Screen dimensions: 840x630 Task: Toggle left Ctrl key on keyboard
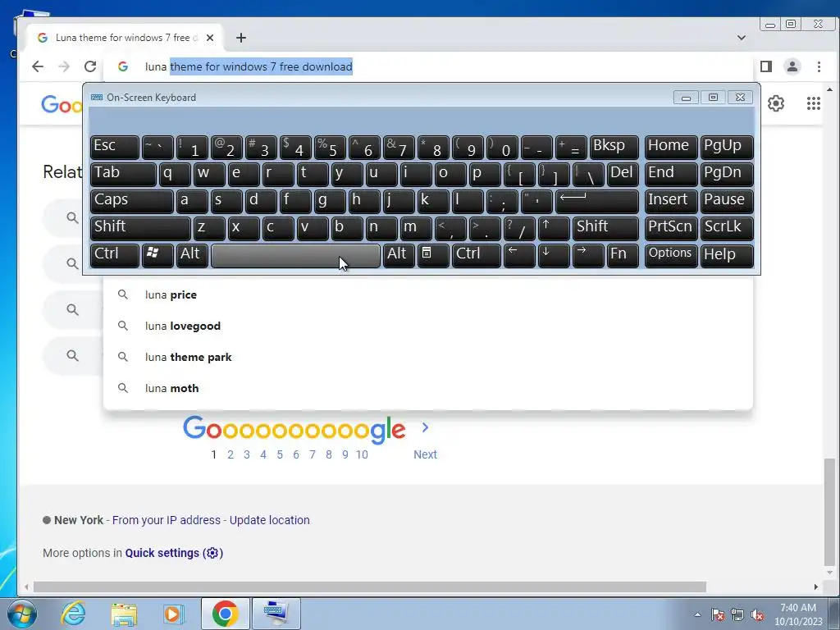point(115,255)
